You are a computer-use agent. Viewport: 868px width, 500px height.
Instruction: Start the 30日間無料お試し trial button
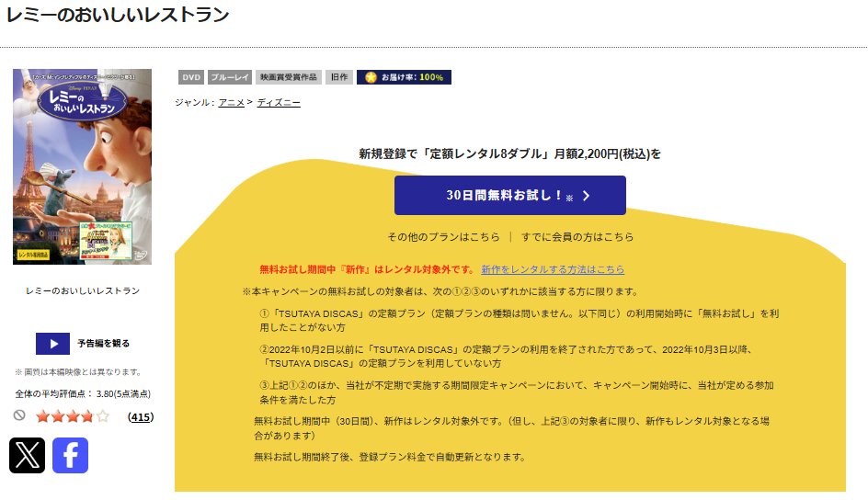(x=509, y=195)
